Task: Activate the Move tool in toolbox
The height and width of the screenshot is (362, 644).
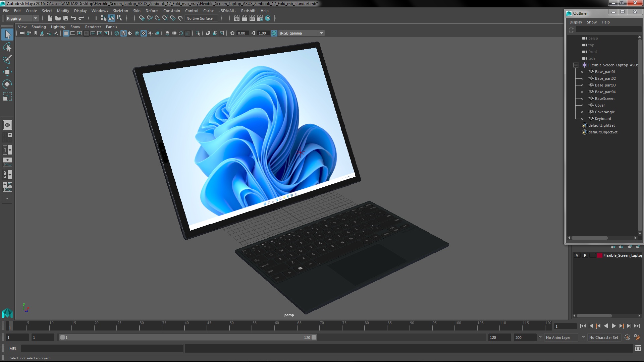Action: point(7,72)
